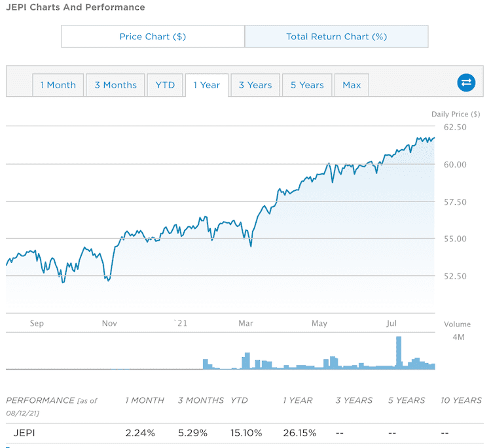This screenshot has width=491, height=448.
Task: Select the 5 Years range tab
Action: tap(307, 85)
